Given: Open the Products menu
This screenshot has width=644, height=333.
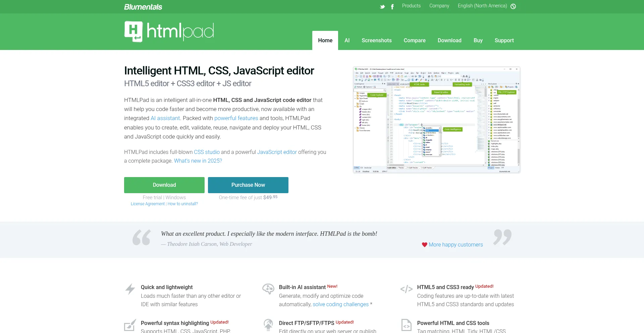Looking at the screenshot, I should (x=411, y=6).
